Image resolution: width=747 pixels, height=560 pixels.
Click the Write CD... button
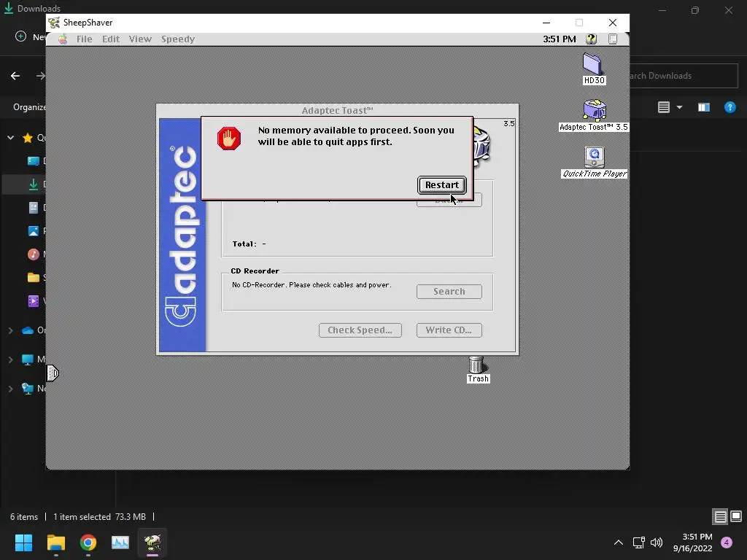pos(449,330)
